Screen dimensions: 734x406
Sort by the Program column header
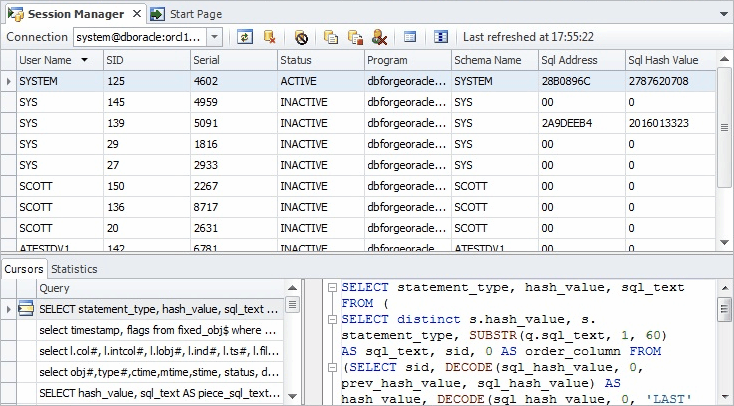(x=408, y=60)
